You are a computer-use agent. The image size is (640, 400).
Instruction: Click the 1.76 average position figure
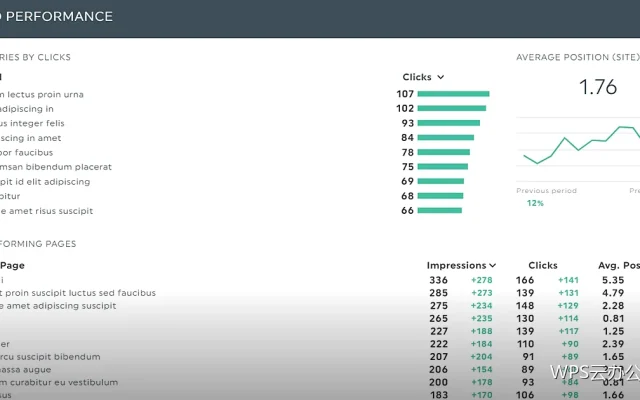pos(598,87)
